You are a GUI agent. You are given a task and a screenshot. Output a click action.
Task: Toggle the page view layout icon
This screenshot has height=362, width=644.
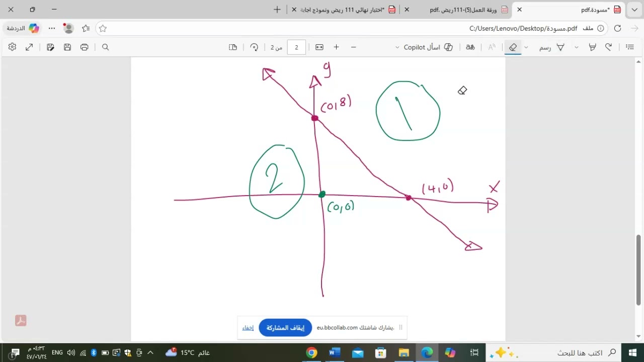[x=233, y=47]
